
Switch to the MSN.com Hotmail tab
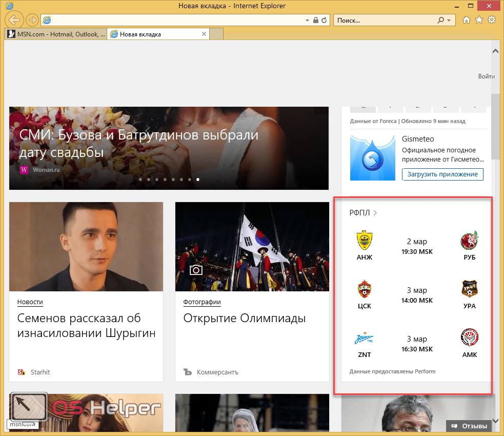coord(55,34)
